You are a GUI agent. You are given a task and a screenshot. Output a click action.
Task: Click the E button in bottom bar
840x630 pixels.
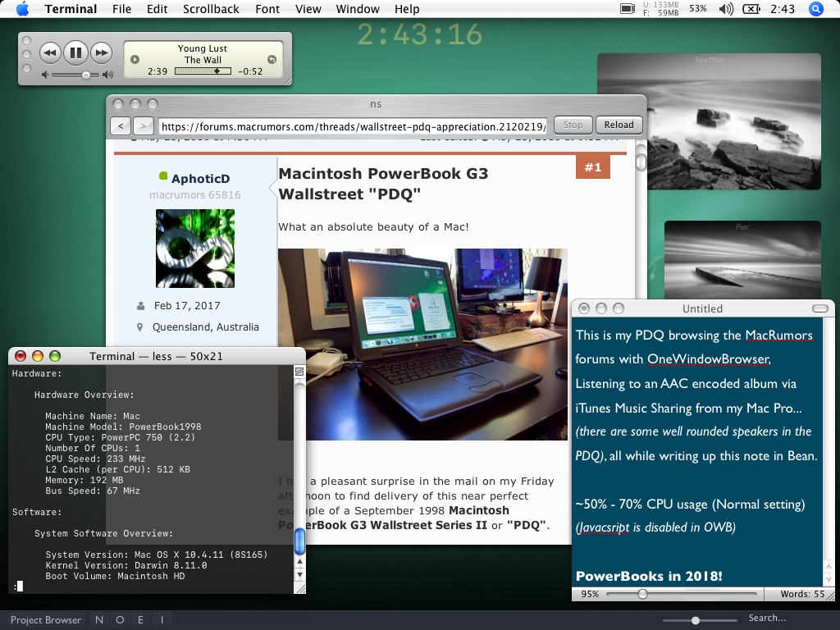tap(140, 620)
